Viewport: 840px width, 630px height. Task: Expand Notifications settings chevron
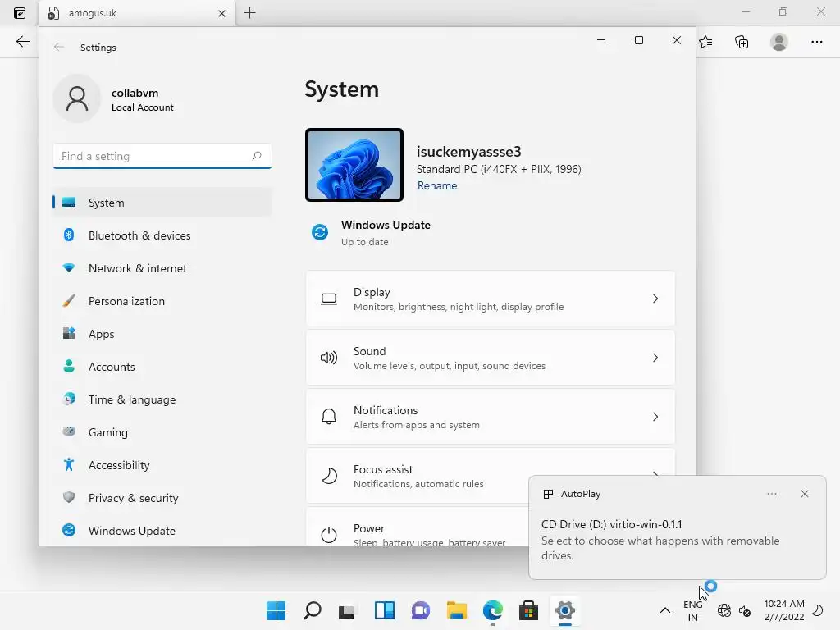pos(655,416)
